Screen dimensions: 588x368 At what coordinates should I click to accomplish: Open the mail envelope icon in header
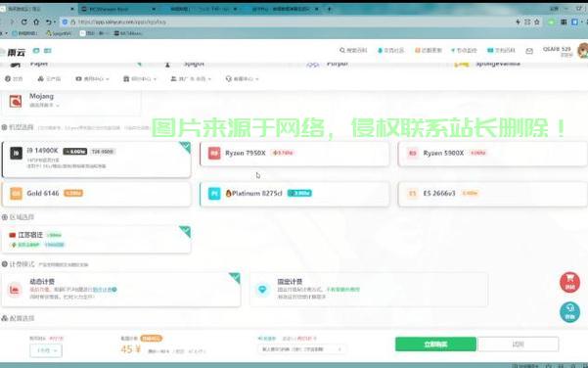529,51
